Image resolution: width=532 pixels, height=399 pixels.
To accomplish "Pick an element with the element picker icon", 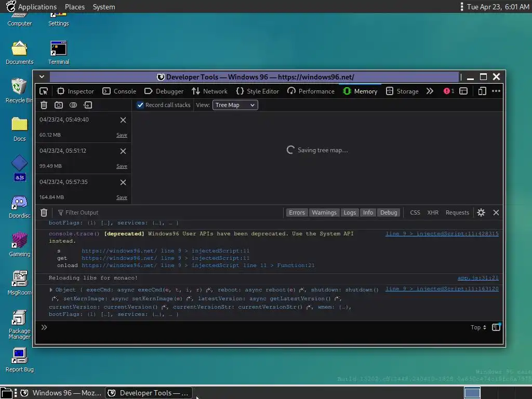I will click(44, 91).
